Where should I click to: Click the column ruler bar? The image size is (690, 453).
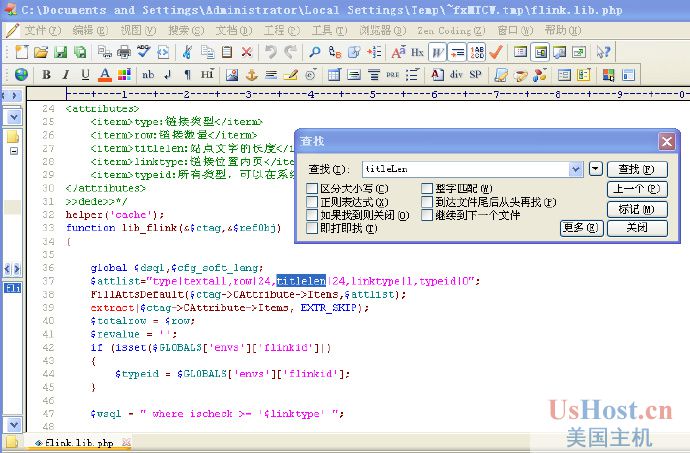click(357, 94)
